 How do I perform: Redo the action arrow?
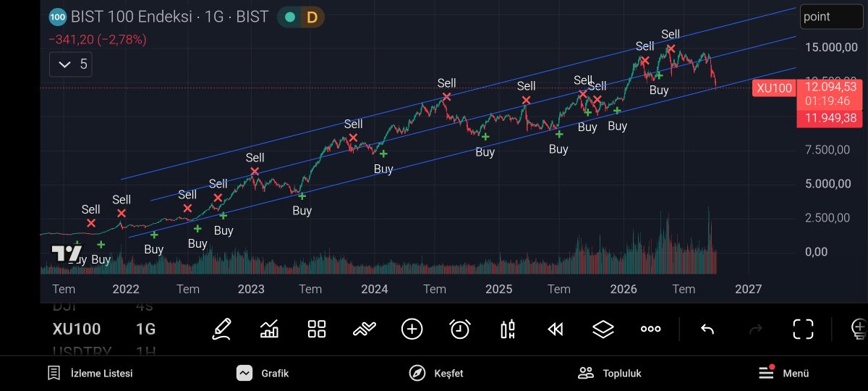pyautogui.click(x=756, y=329)
